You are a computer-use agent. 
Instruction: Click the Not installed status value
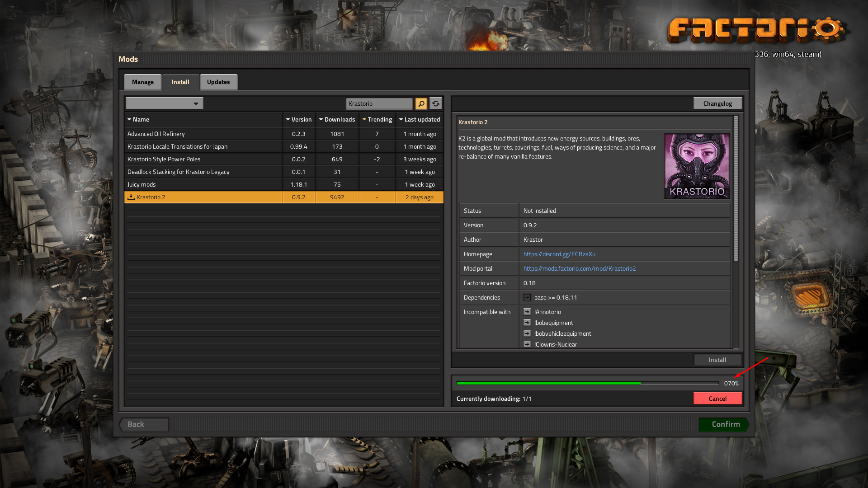click(540, 211)
